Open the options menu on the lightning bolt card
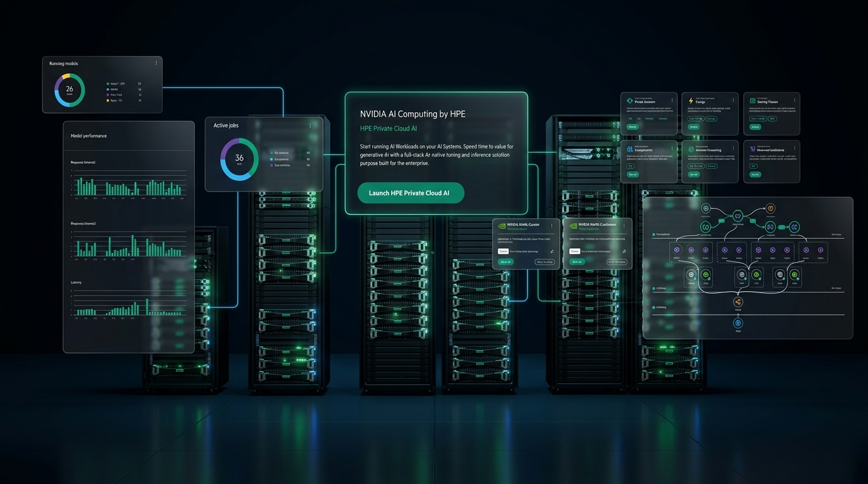 coord(733,100)
